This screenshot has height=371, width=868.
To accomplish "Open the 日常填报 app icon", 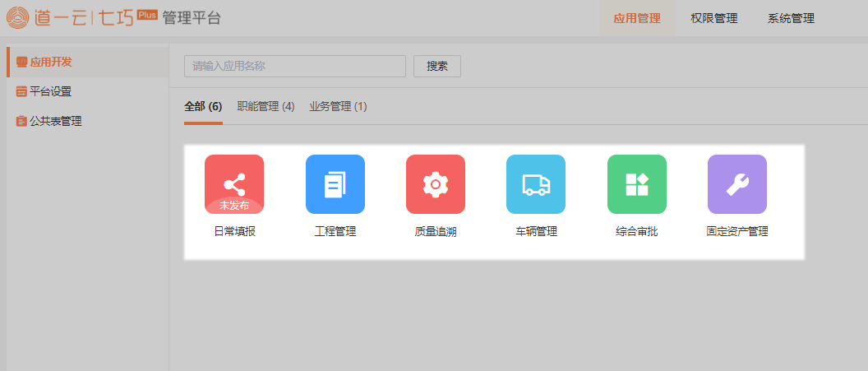I will point(234,183).
